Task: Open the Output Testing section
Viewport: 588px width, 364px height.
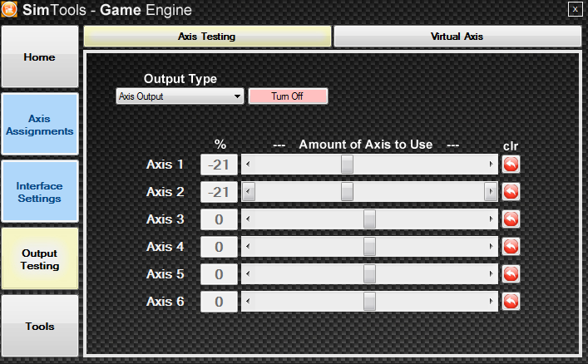Action: coord(40,259)
